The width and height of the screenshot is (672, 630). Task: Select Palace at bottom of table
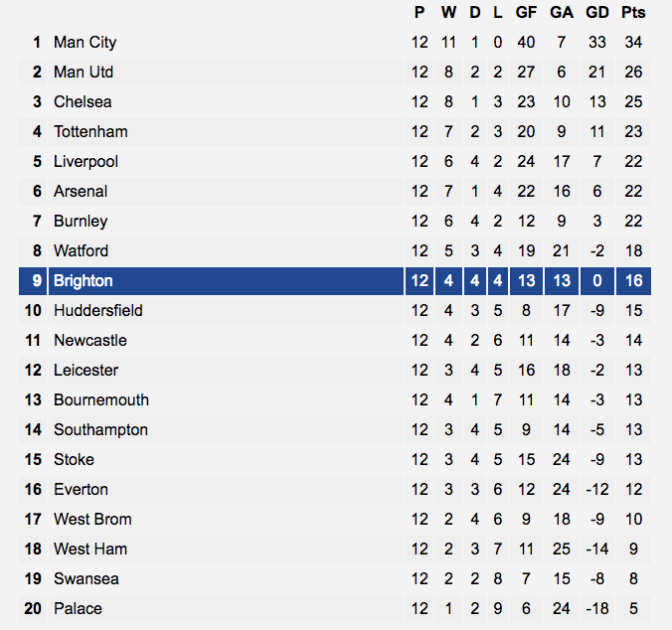tap(78, 608)
